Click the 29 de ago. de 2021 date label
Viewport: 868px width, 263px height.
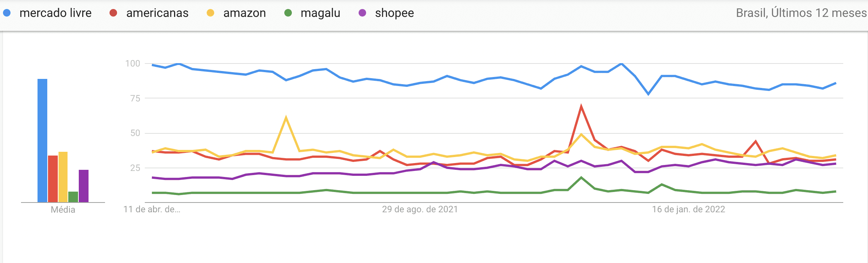click(420, 209)
